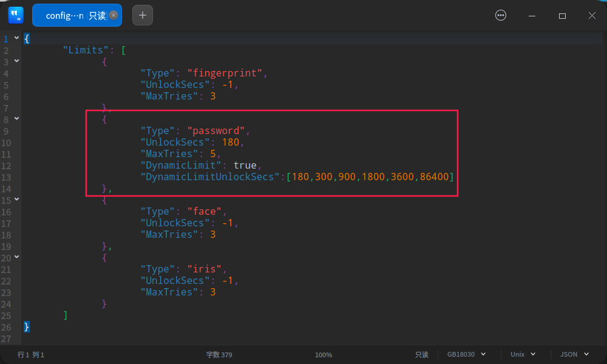The image size is (607, 364).
Task: Create a new tab with the plus icon
Action: 142,15
